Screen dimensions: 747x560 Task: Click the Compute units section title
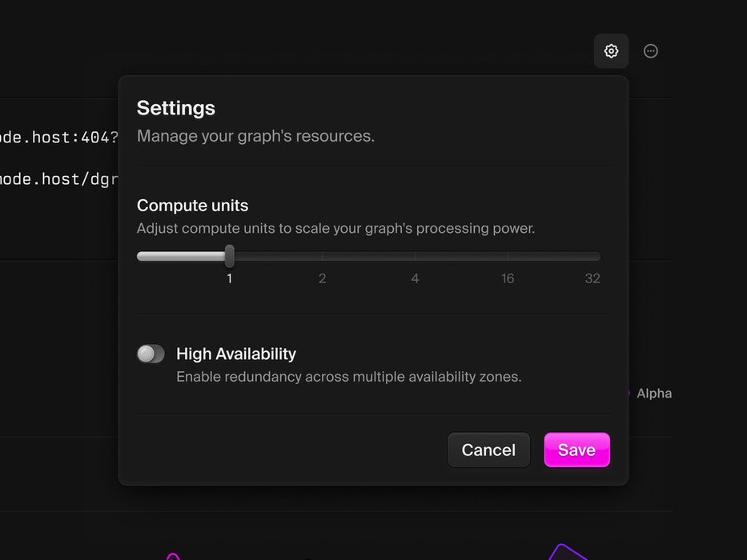(x=193, y=206)
